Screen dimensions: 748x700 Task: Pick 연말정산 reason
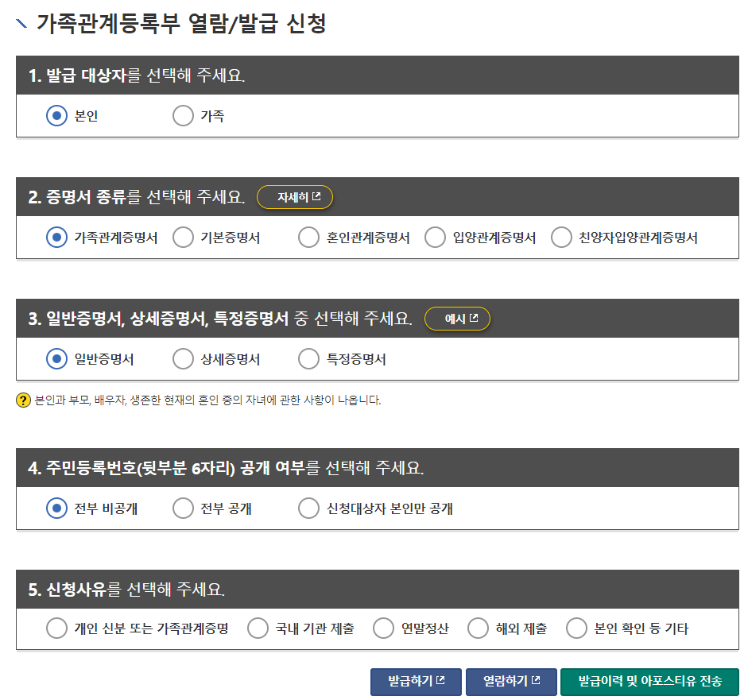(384, 628)
